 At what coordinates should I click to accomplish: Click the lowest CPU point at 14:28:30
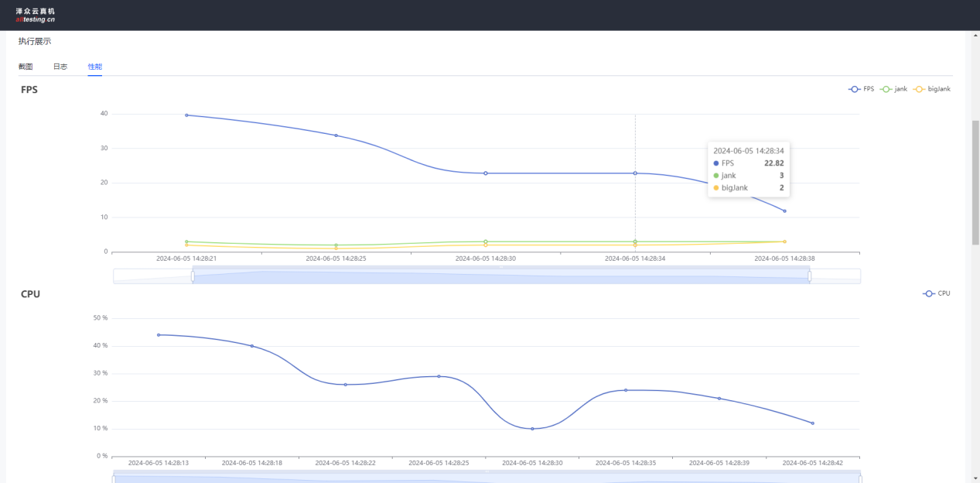click(x=532, y=429)
